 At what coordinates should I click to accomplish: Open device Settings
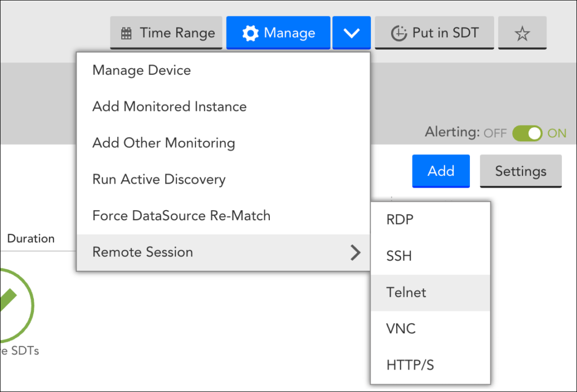(x=520, y=171)
